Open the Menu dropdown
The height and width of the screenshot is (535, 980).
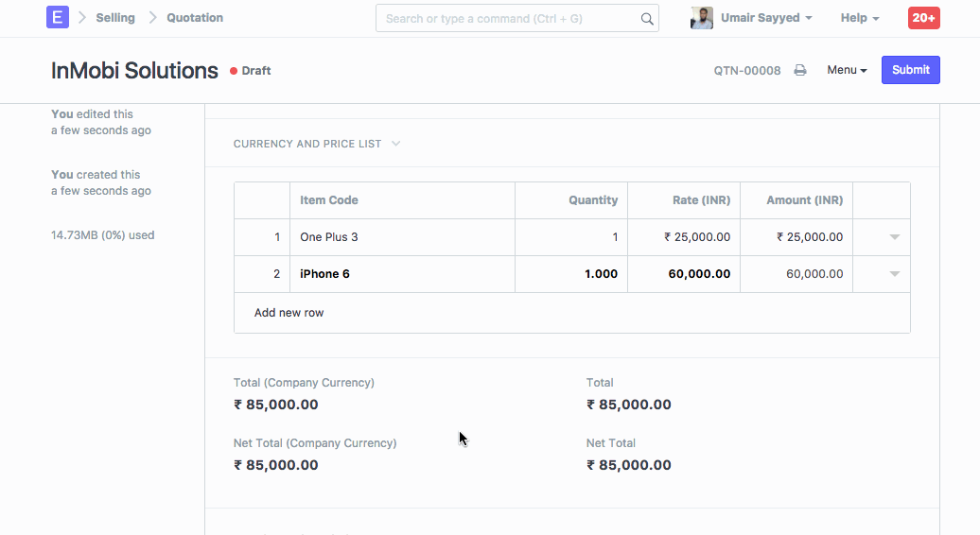pos(847,70)
